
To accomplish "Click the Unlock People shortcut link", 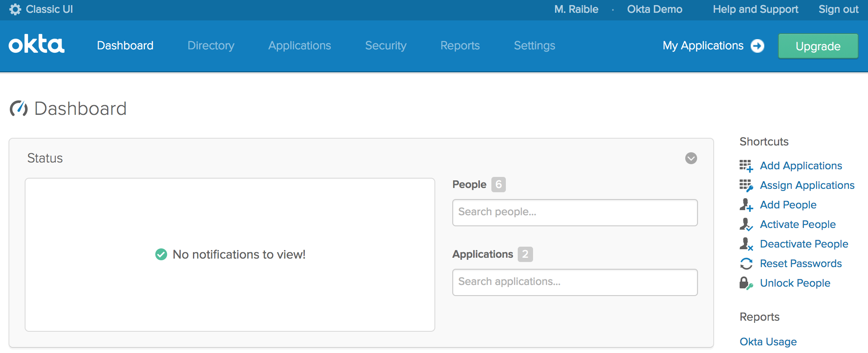I will pos(795,283).
